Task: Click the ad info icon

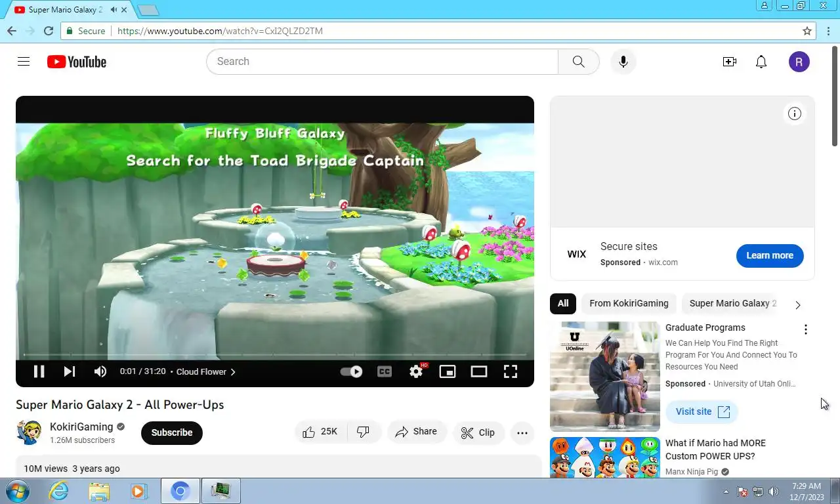Action: (x=795, y=114)
